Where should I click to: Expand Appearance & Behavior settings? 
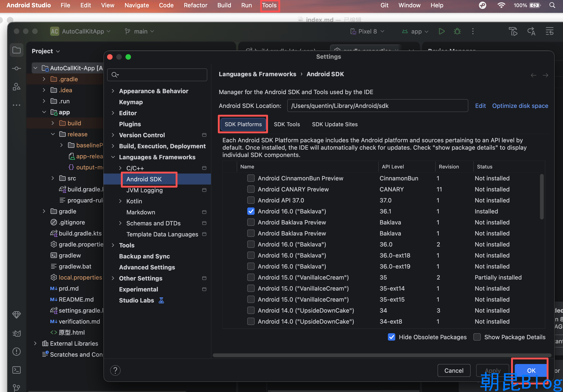(x=113, y=91)
